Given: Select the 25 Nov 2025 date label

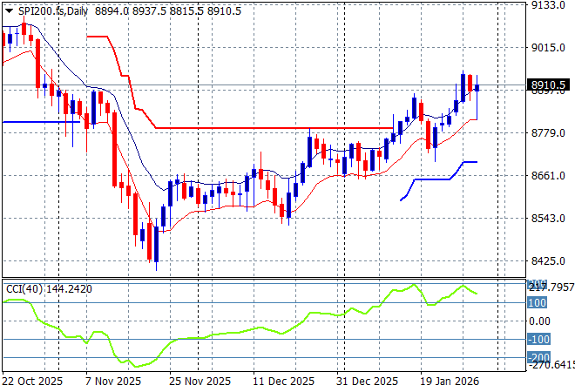Looking at the screenshot, I should click(200, 382).
